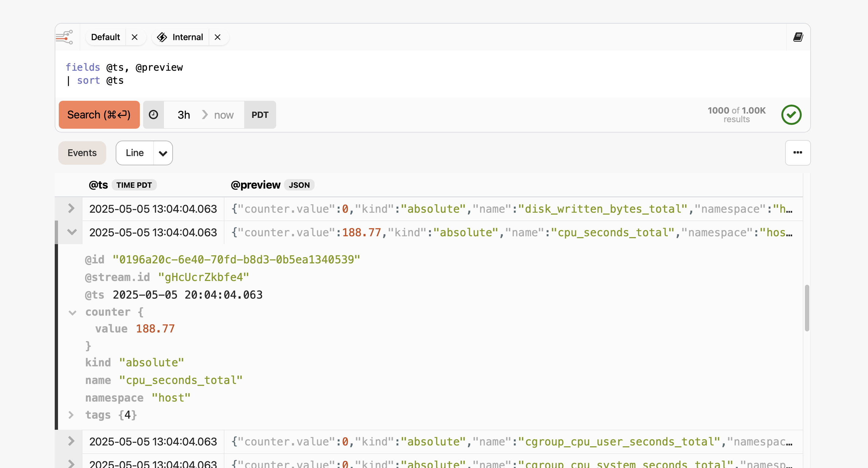Switch to the Events tab
Image resolution: width=868 pixels, height=468 pixels.
click(82, 153)
